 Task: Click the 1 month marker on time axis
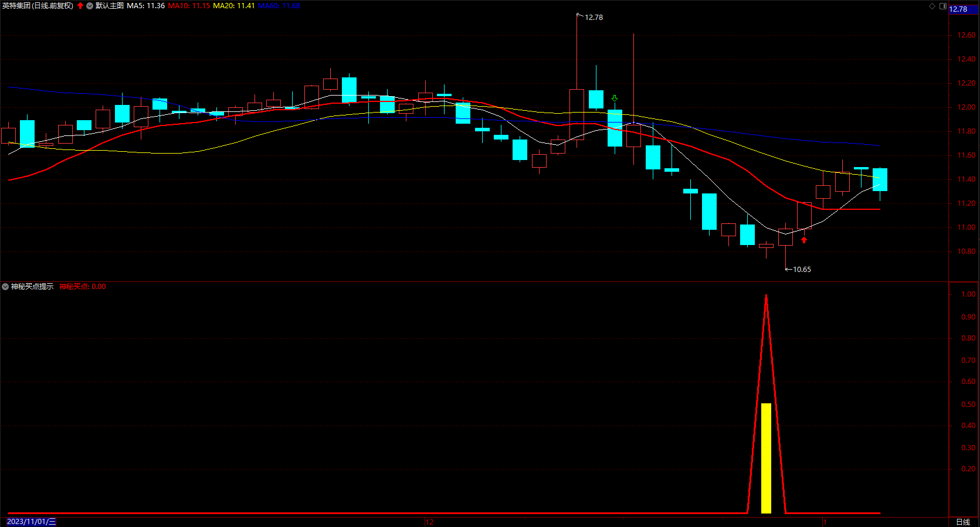(825, 522)
